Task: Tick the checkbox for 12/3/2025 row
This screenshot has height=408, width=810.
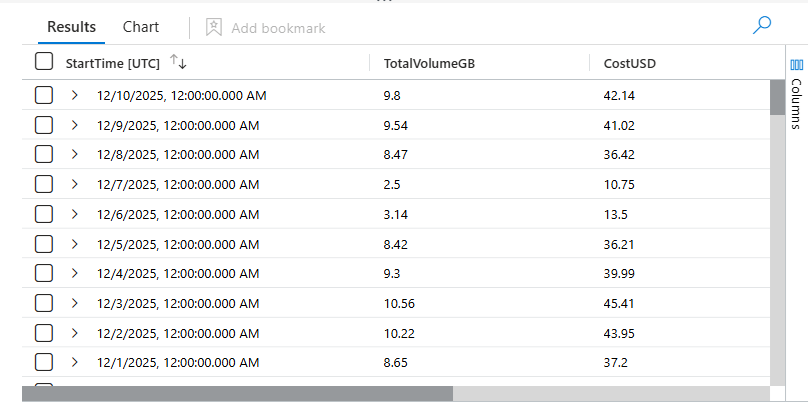Action: pos(44,303)
